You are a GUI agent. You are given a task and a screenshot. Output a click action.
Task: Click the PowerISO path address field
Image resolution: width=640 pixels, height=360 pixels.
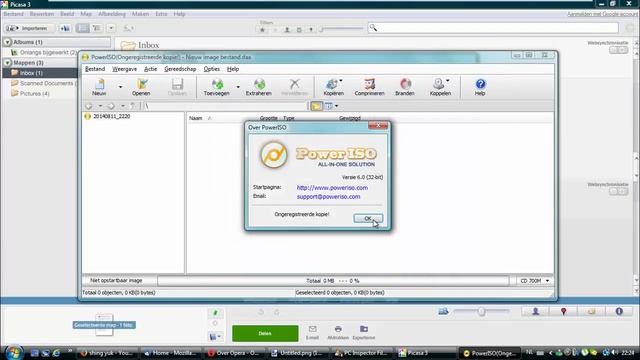point(225,106)
